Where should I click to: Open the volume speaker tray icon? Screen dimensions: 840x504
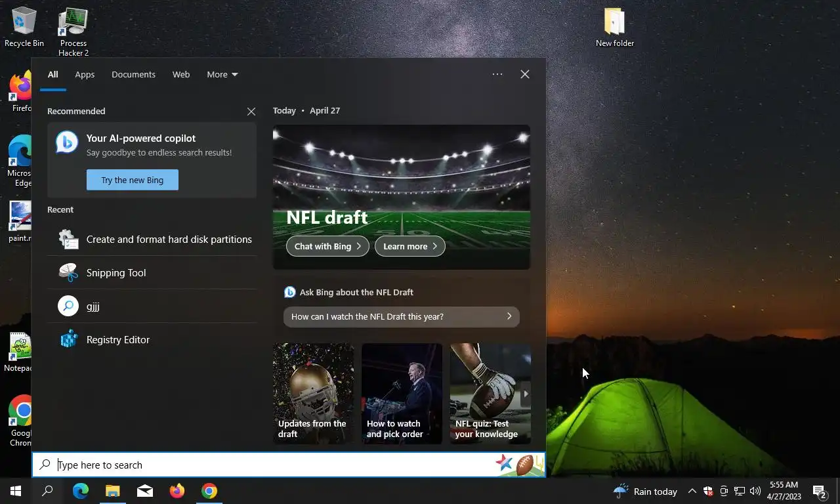tap(755, 491)
